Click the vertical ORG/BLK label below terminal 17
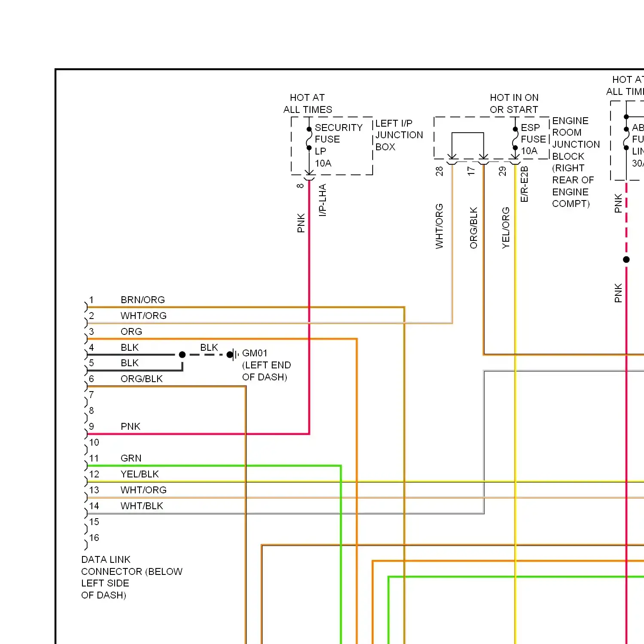Viewport: 644px width, 644px height. pyautogui.click(x=474, y=228)
